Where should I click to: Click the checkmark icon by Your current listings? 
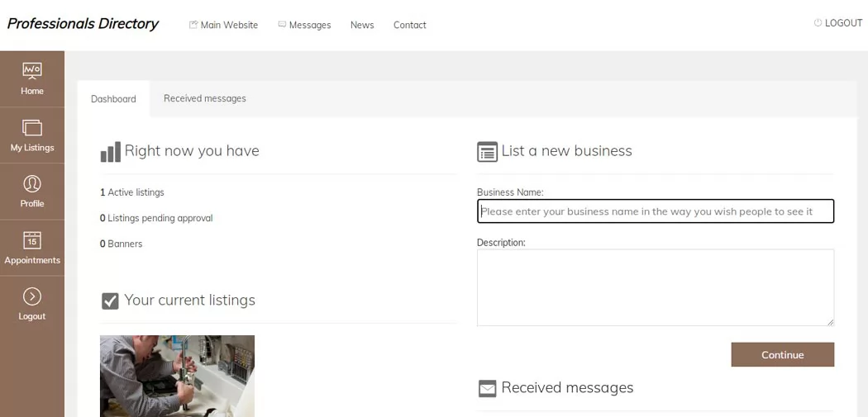pos(110,301)
